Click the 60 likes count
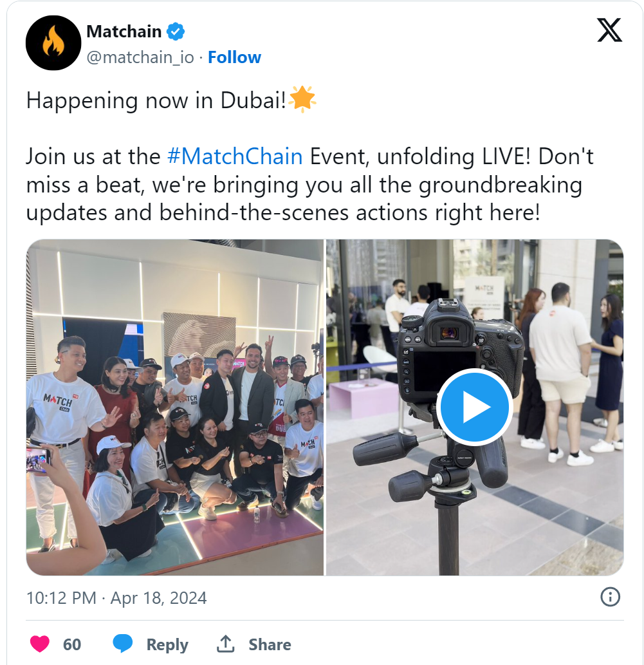644x665 pixels. click(x=72, y=644)
